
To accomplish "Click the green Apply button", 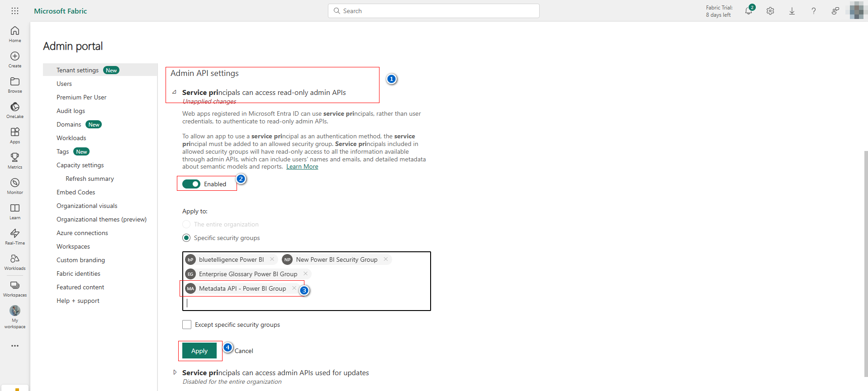I will point(199,351).
